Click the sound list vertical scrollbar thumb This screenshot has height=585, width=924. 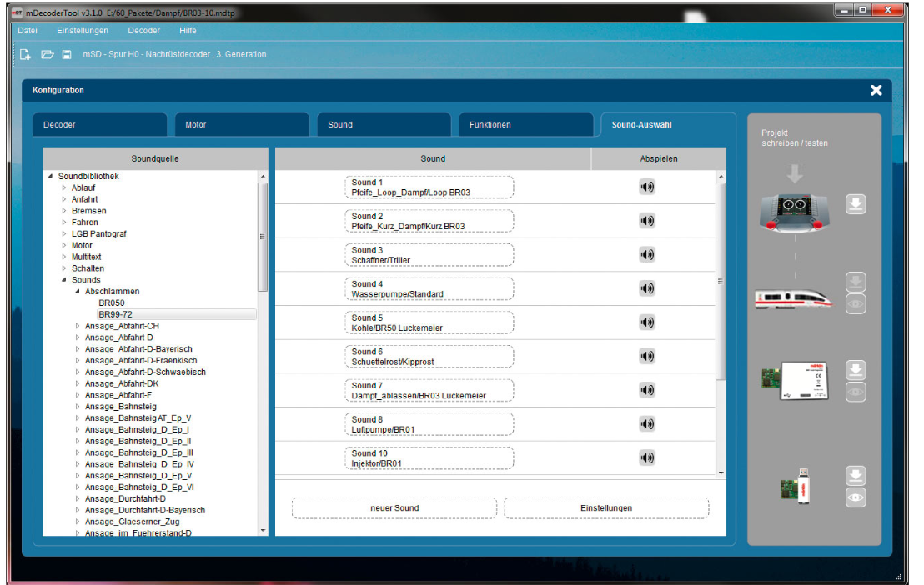coord(721,279)
